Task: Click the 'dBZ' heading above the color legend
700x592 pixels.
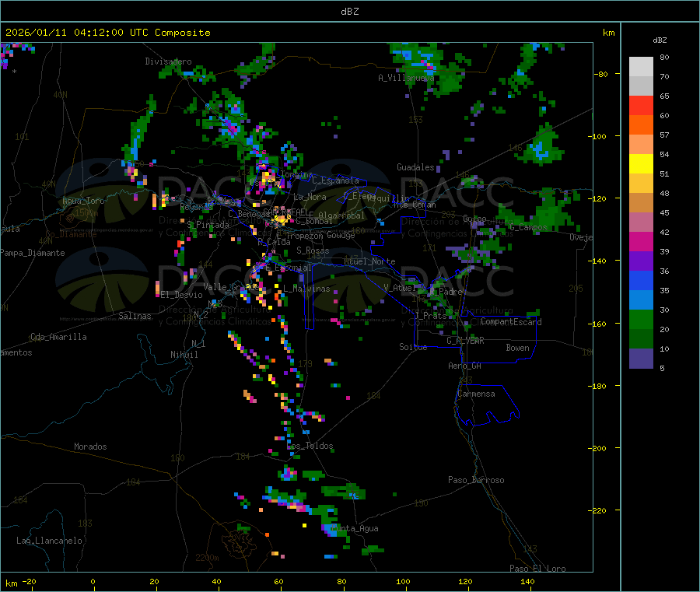Action: (x=660, y=40)
